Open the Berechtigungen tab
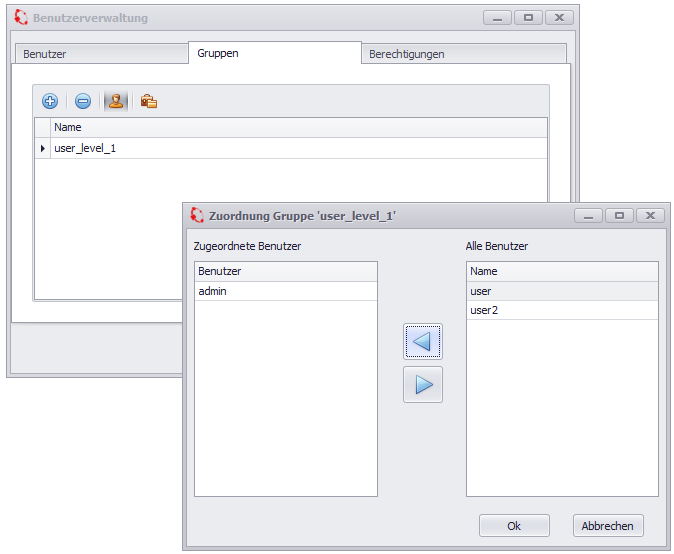Viewport: 674px width, 554px height. [x=463, y=54]
